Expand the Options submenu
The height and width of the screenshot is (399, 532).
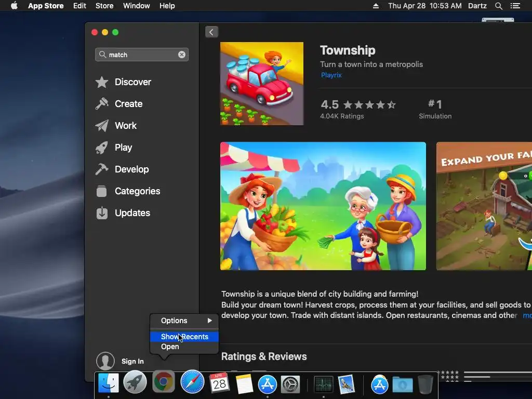(x=184, y=321)
